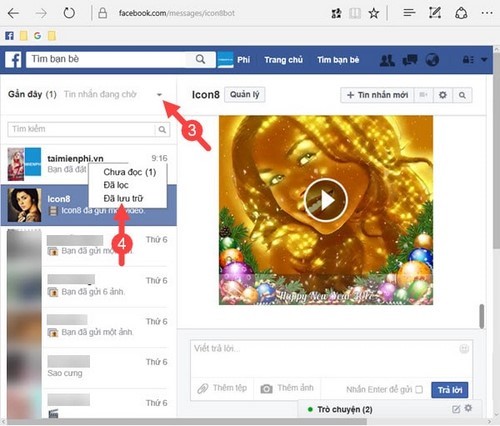Click the Facebook logo in blue bar
Viewport: 500px width, 426px height.
(13, 60)
